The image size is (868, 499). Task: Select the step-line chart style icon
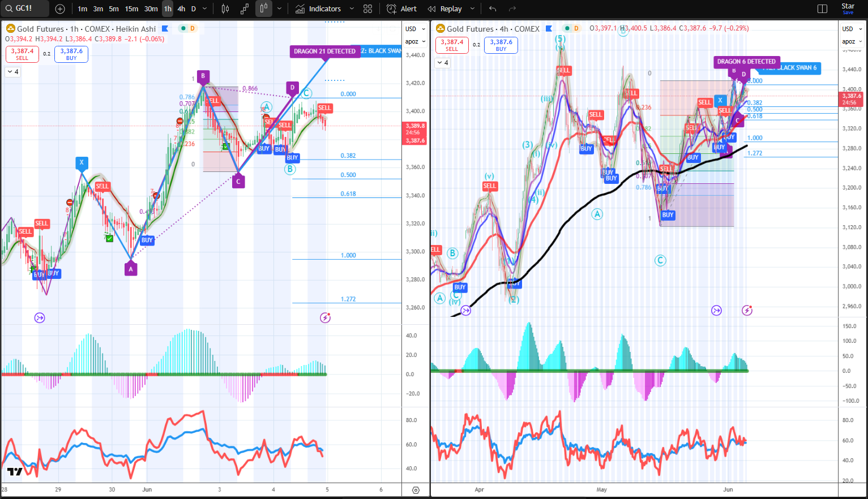click(245, 8)
